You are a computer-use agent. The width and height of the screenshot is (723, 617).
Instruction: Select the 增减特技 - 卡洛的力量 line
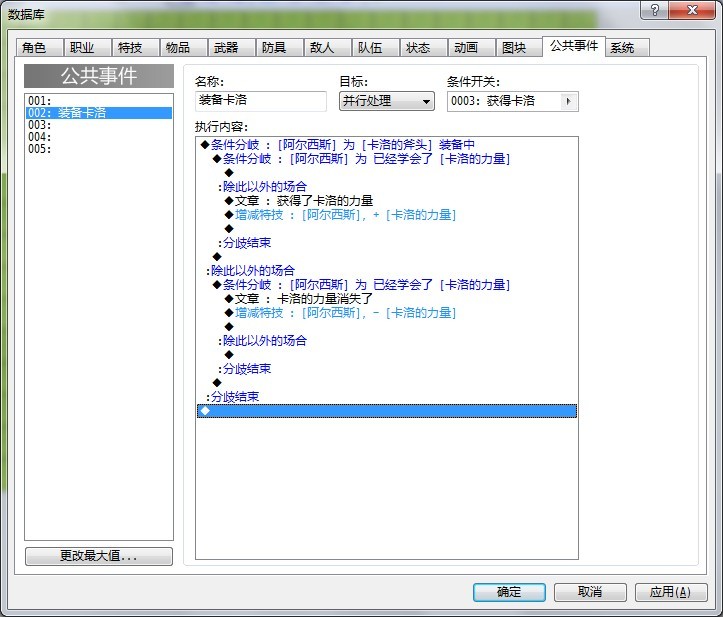(386, 313)
